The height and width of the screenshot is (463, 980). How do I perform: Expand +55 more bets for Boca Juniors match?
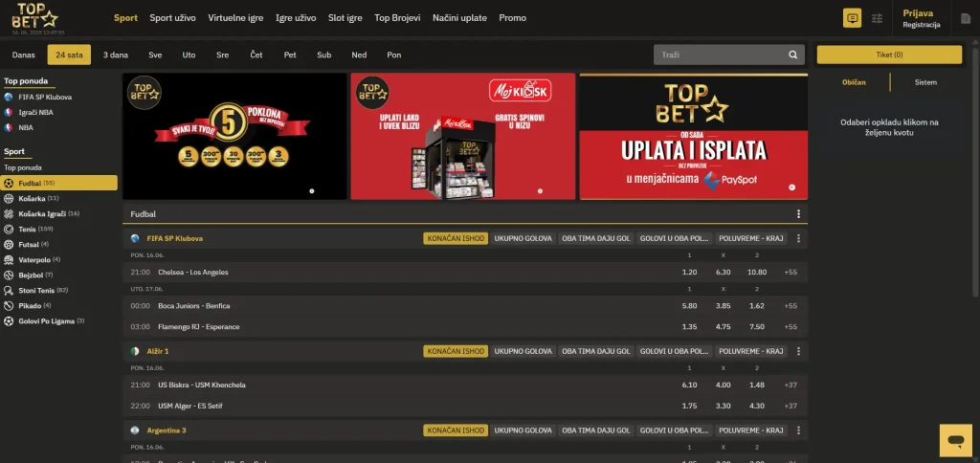coord(791,306)
